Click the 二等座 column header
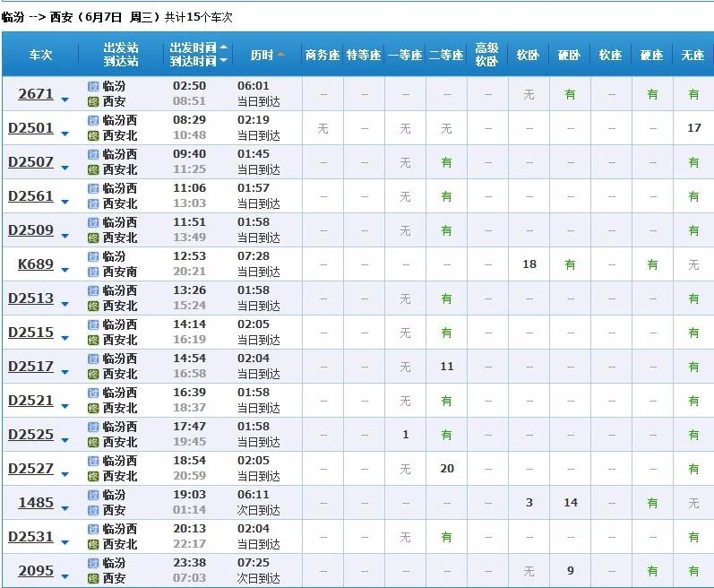Viewport: 714px width, 588px height. click(x=446, y=55)
